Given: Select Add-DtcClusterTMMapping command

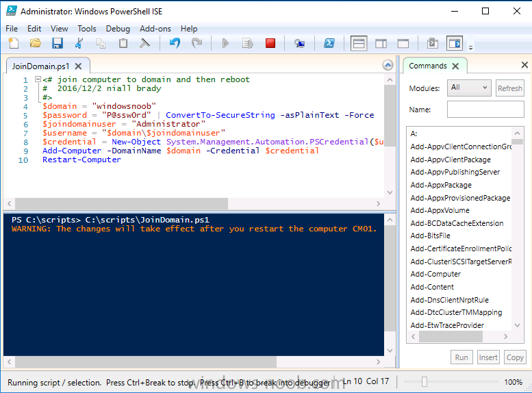Looking at the screenshot, I should pos(456,313).
